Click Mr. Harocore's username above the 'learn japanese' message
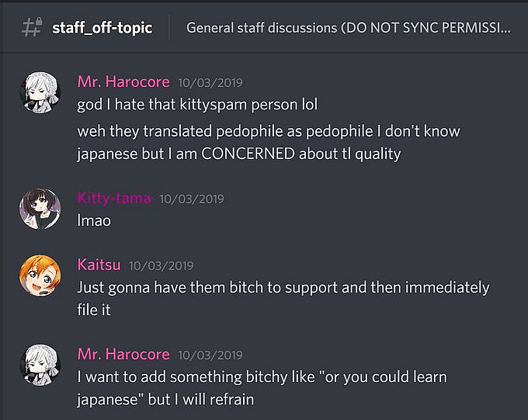 click(123, 354)
